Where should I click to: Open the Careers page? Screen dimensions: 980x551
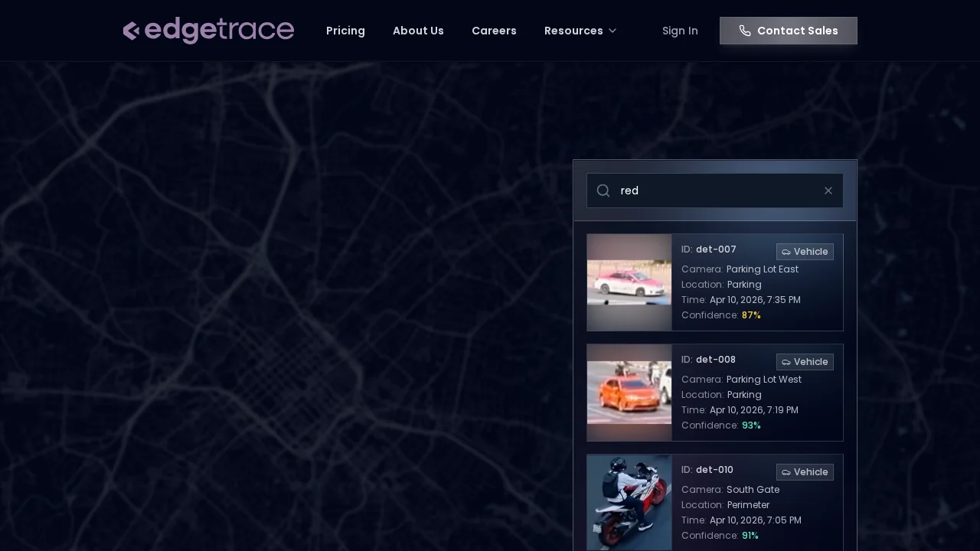point(494,31)
